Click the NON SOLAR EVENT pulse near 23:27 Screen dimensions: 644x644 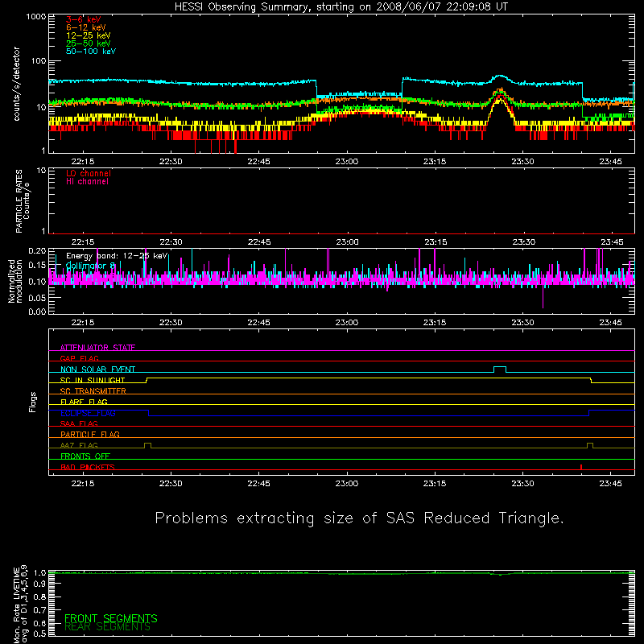coord(500,369)
